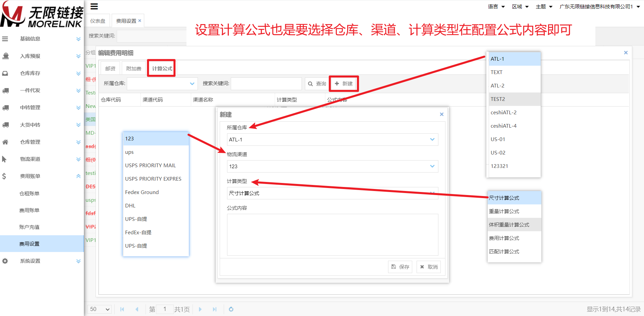The width and height of the screenshot is (644, 316).
Task: Change page size dropdown showing 50
Action: (x=100, y=309)
